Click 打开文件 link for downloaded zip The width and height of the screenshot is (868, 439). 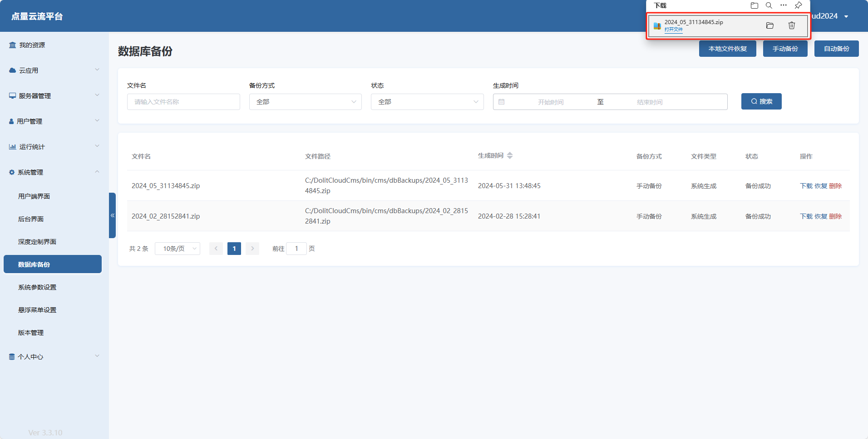pyautogui.click(x=673, y=30)
